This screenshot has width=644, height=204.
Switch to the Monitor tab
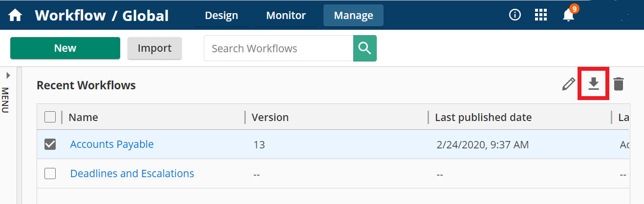click(x=286, y=16)
